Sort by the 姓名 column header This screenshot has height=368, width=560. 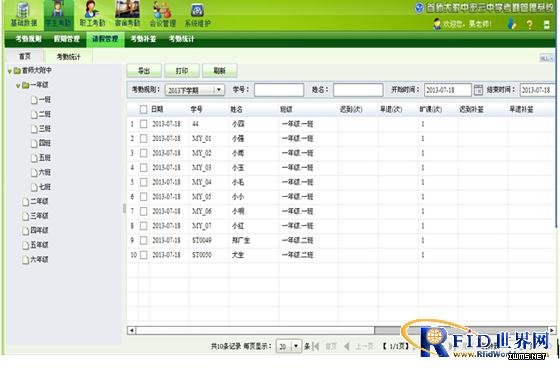pyautogui.click(x=236, y=109)
